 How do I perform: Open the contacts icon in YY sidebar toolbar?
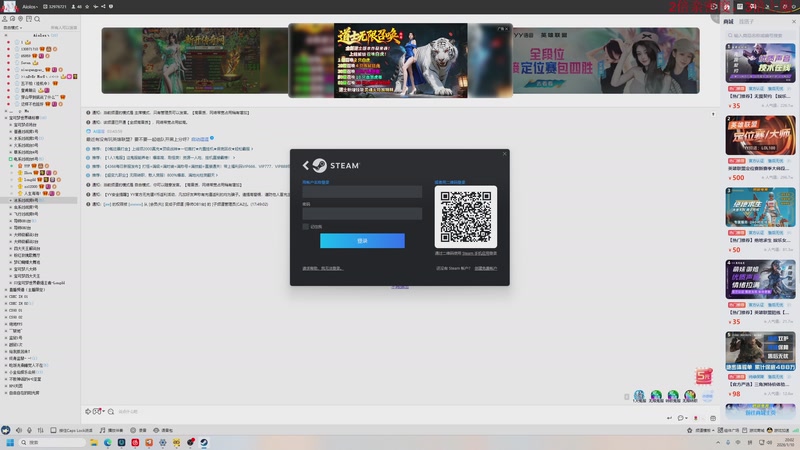tap(5, 19)
